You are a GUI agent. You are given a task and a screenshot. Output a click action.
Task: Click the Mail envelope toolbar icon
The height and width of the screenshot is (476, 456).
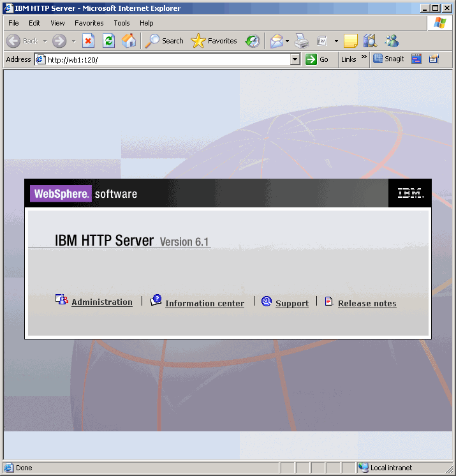pos(276,41)
